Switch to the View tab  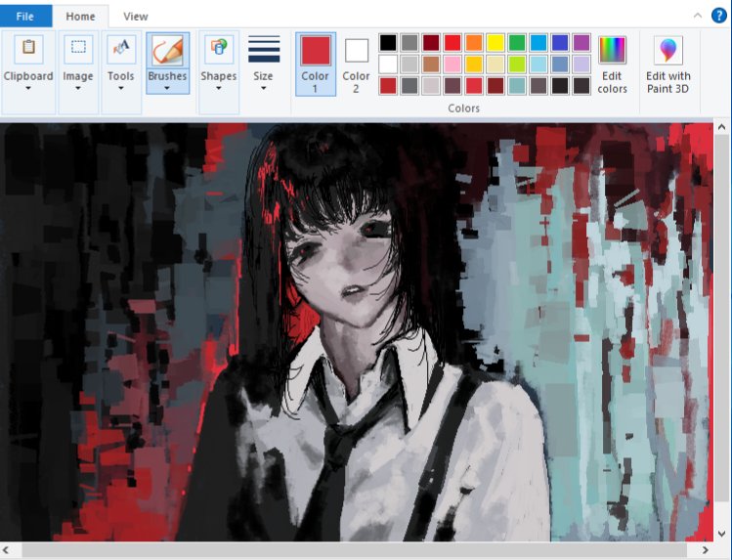click(136, 17)
